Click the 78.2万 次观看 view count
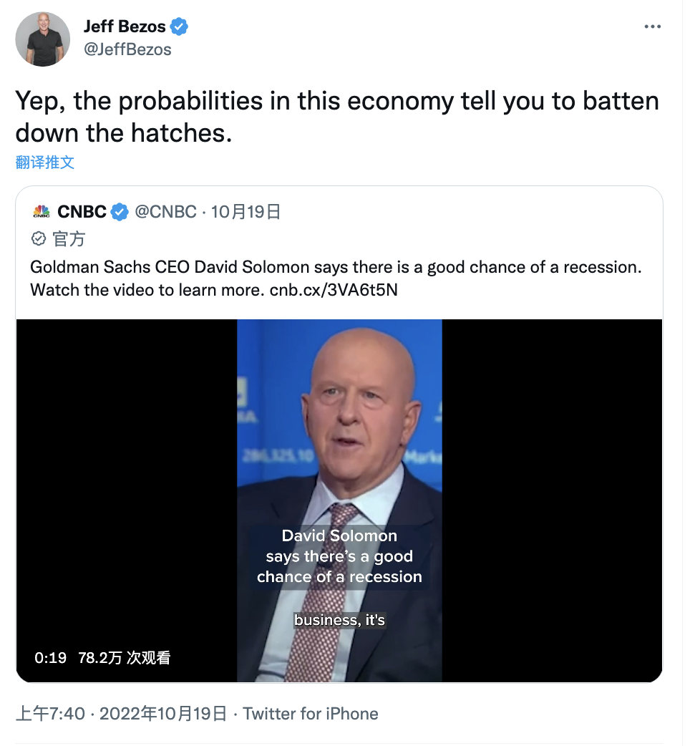Viewport: 700px width, 746px height. 124,658
